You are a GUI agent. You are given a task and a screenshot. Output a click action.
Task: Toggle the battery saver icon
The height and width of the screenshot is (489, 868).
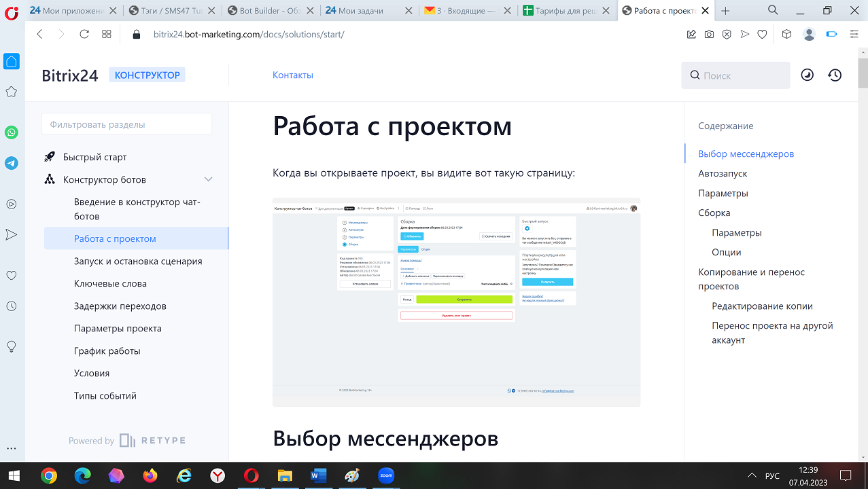831,35
